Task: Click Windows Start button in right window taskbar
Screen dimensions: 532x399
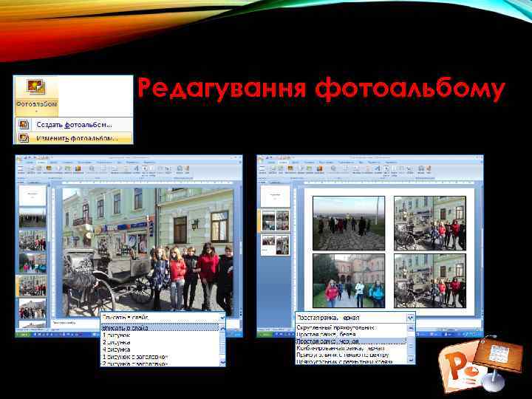Action: [265, 334]
